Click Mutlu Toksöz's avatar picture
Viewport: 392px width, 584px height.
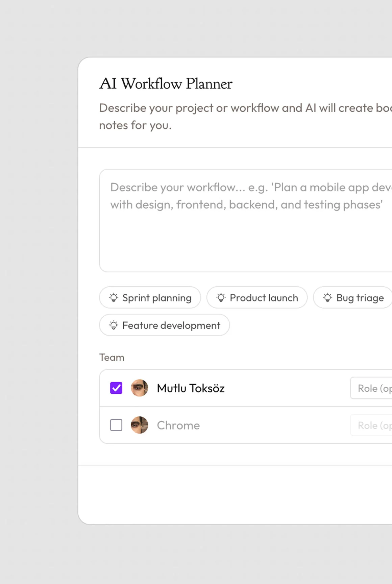(140, 388)
